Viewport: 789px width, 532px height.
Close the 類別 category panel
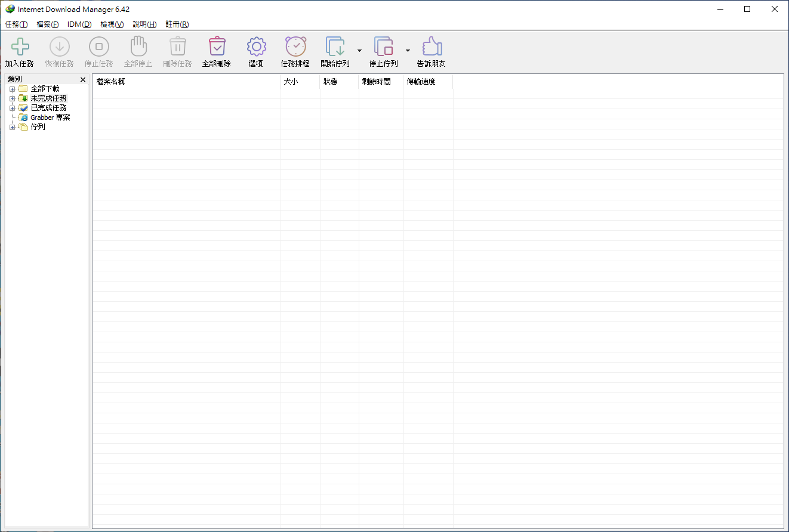[83, 79]
